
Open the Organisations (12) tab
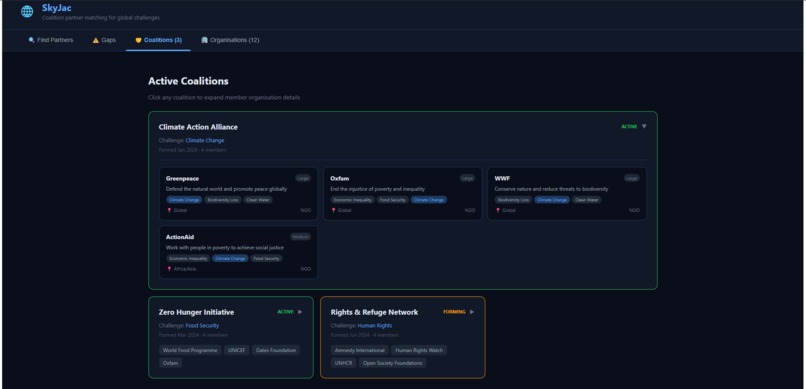[230, 40]
